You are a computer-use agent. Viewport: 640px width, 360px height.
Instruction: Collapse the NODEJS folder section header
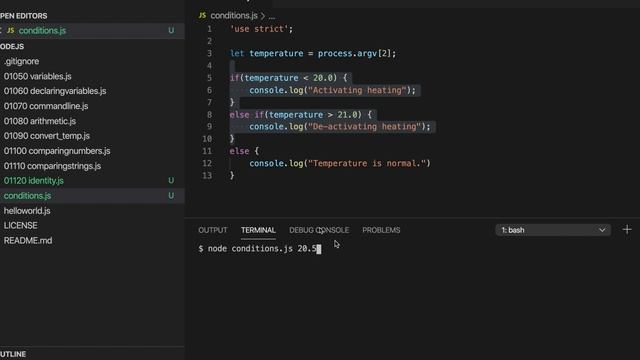pos(12,47)
